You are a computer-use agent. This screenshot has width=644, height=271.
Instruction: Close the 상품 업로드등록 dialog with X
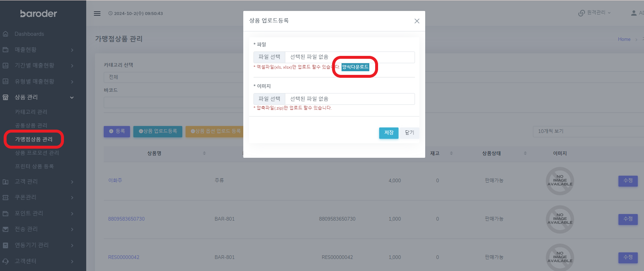point(417,21)
